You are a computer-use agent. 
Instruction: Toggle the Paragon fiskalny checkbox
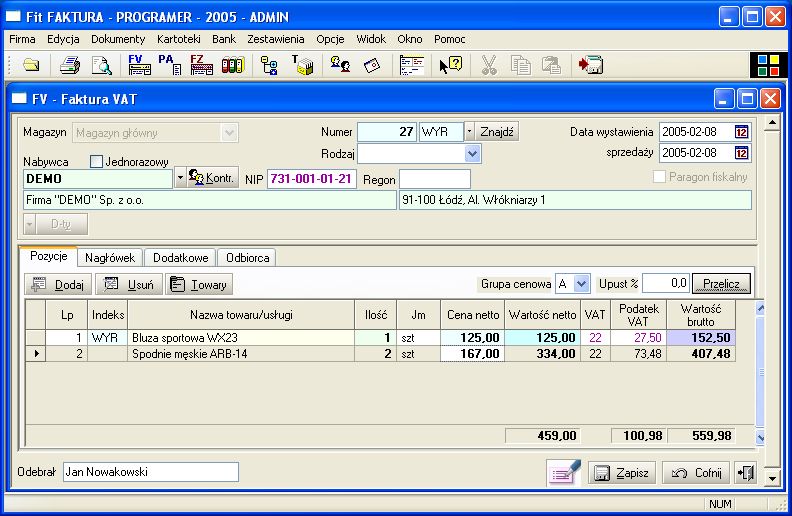(659, 177)
